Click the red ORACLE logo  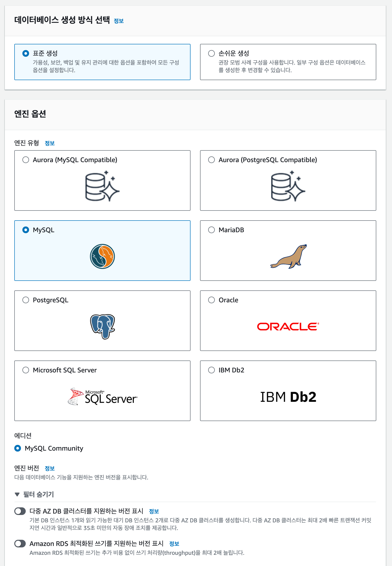(288, 327)
